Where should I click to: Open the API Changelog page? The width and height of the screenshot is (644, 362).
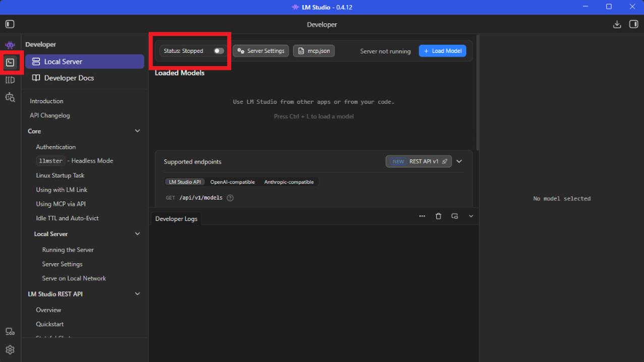pyautogui.click(x=50, y=115)
